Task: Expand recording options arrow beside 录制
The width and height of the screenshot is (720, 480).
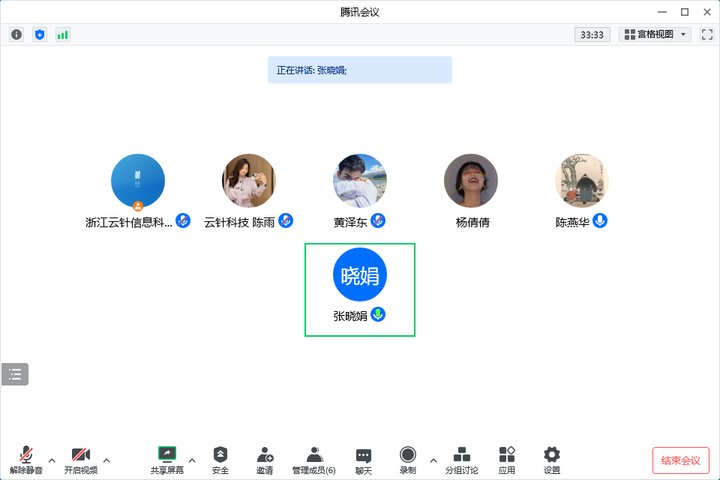Action: coord(433,460)
